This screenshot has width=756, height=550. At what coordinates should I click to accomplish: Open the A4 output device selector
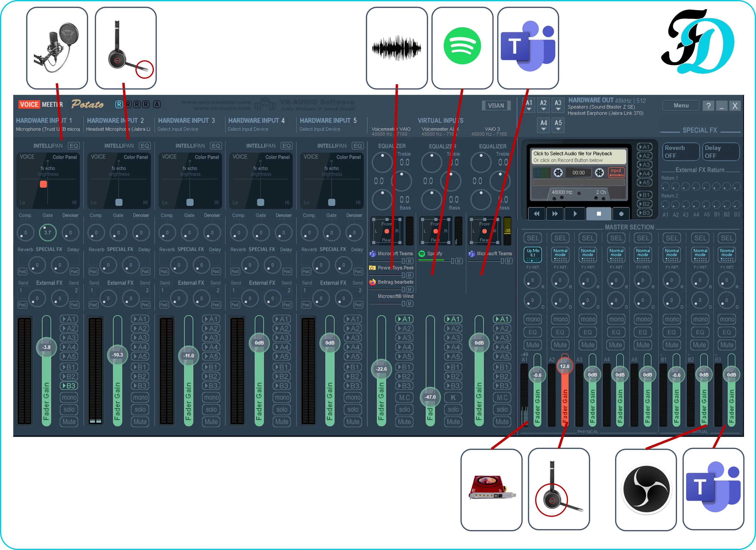pyautogui.click(x=544, y=125)
